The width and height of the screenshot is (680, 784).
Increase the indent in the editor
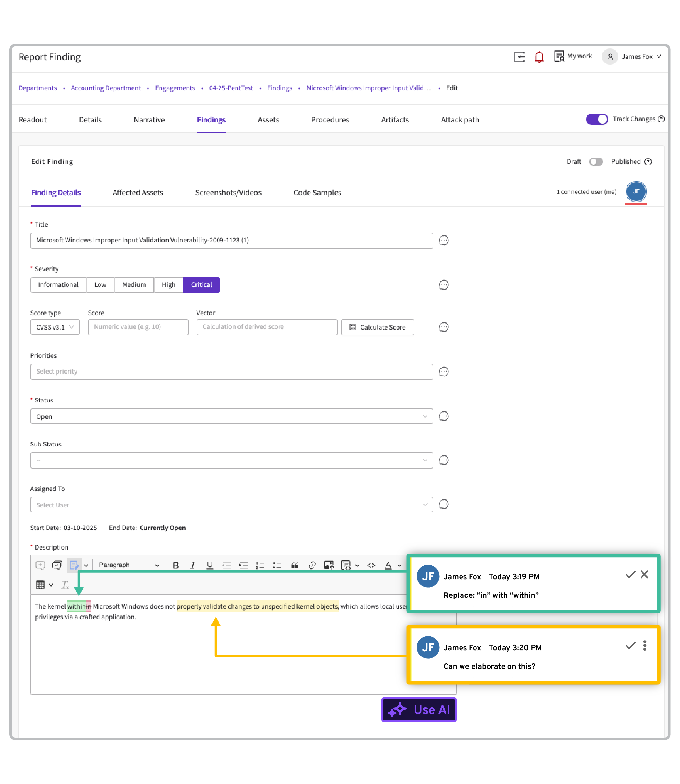(x=243, y=565)
